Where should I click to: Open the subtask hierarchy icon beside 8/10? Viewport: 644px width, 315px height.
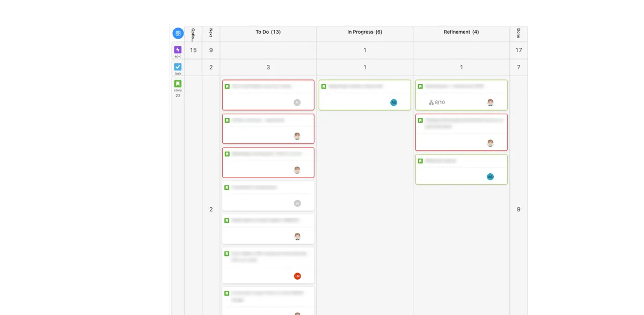[x=431, y=102]
